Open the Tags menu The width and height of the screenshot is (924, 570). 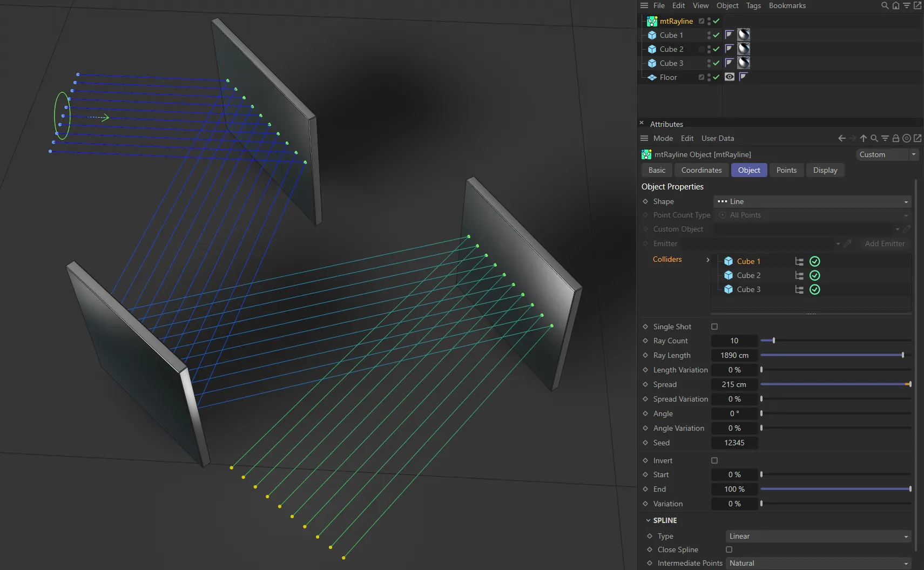coord(753,6)
